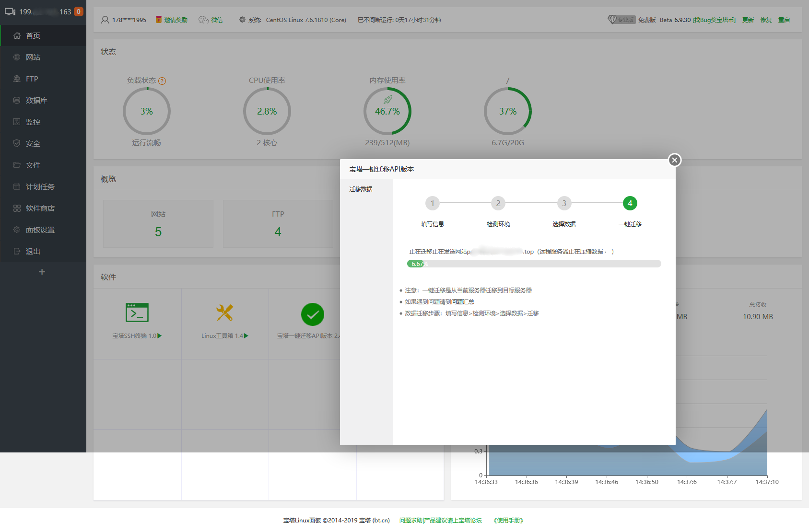Click the CPU使用率 2.8% gauge
This screenshot has height=532, width=809.
pyautogui.click(x=267, y=111)
